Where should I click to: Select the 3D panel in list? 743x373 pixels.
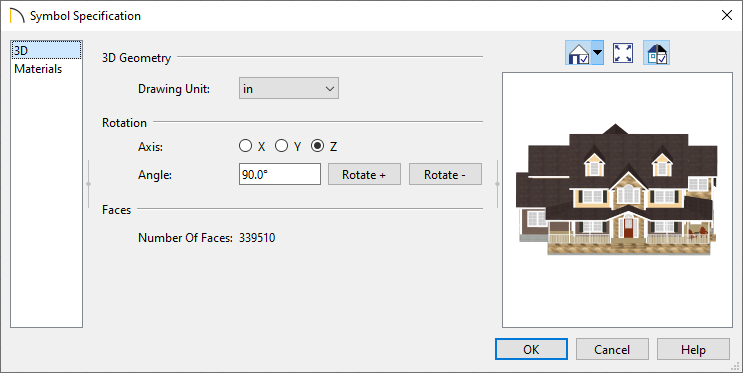(46, 51)
